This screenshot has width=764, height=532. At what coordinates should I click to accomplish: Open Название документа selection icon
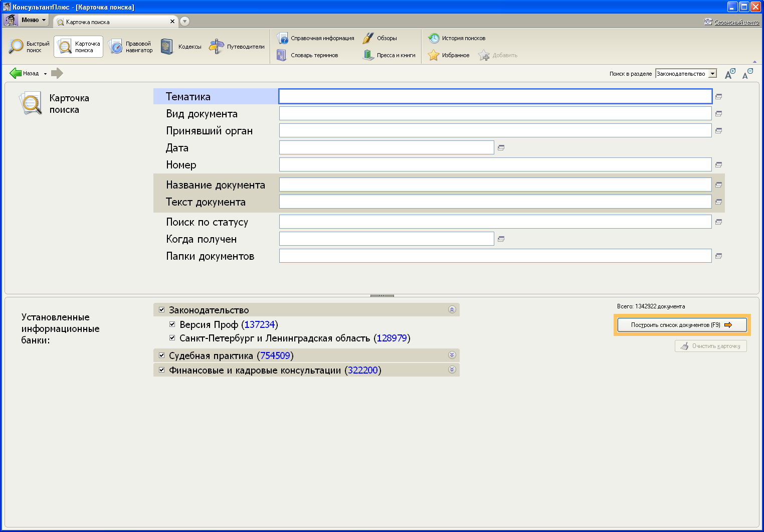pos(718,185)
